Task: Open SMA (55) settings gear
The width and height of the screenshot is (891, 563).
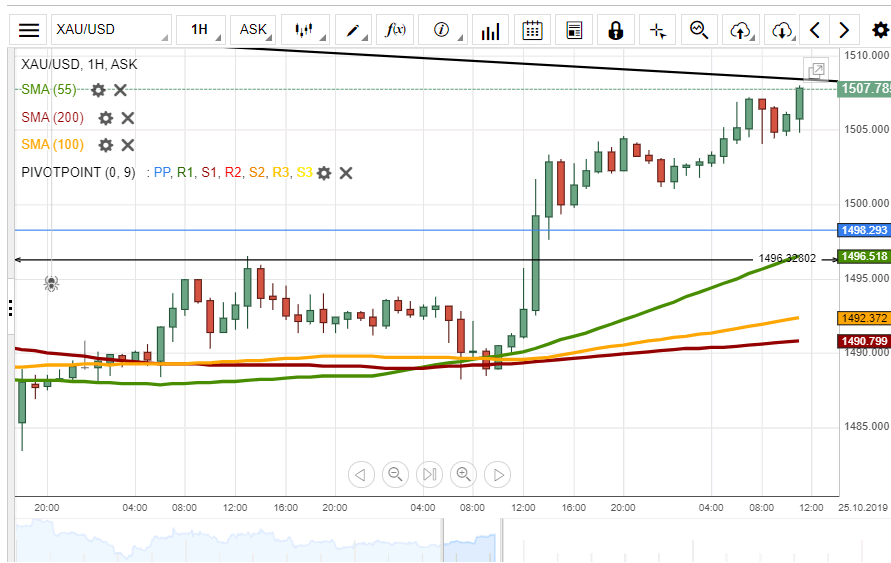Action: [98, 90]
